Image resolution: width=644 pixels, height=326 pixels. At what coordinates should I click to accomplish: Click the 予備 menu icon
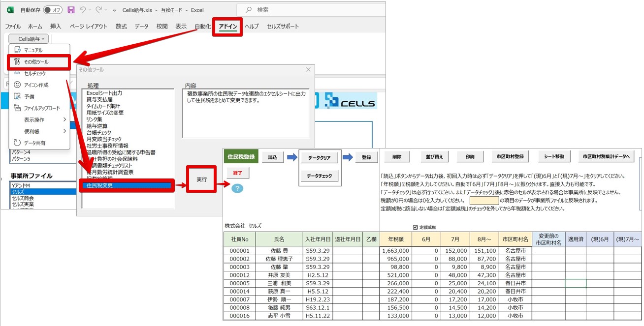click(x=18, y=96)
